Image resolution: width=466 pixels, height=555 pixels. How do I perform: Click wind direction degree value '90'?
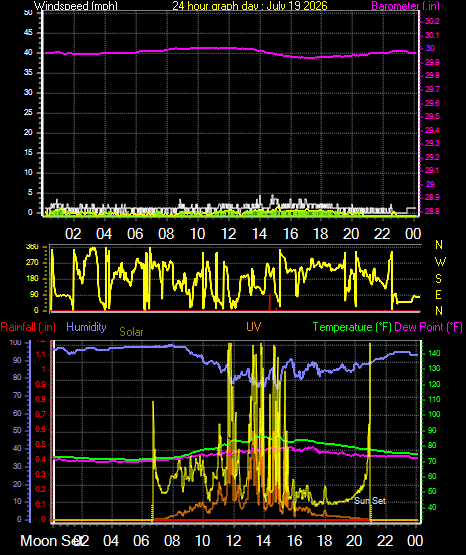coord(34,294)
